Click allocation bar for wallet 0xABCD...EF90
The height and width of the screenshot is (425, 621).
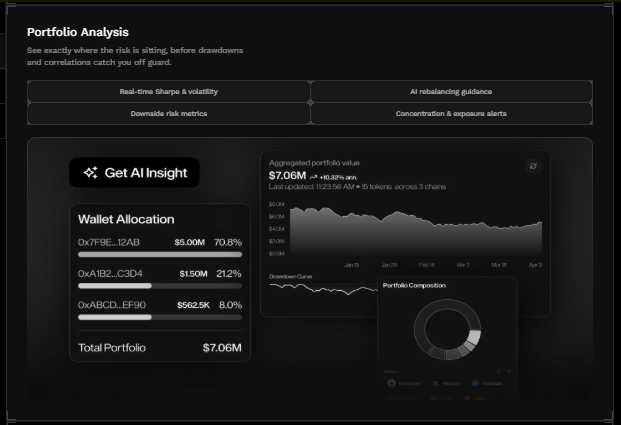(160, 317)
